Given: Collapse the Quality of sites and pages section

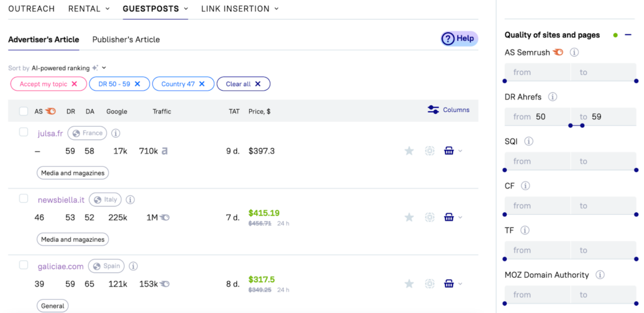Looking at the screenshot, I should 628,35.
